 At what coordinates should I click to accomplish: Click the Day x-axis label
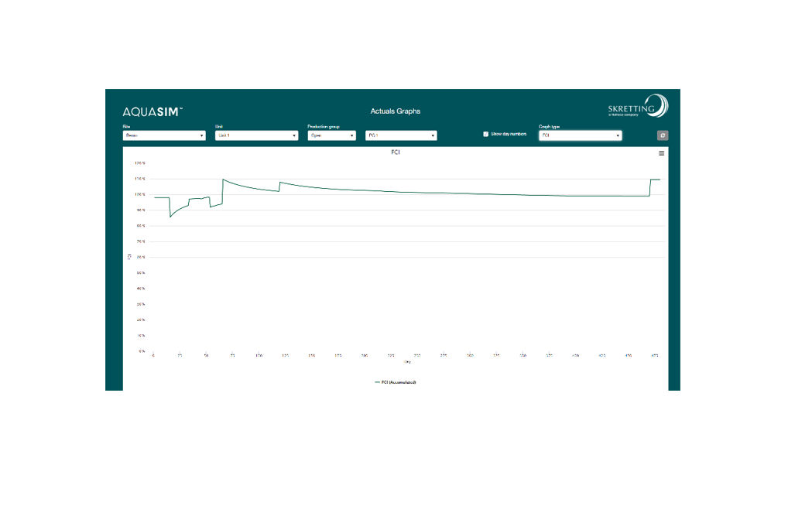click(407, 361)
